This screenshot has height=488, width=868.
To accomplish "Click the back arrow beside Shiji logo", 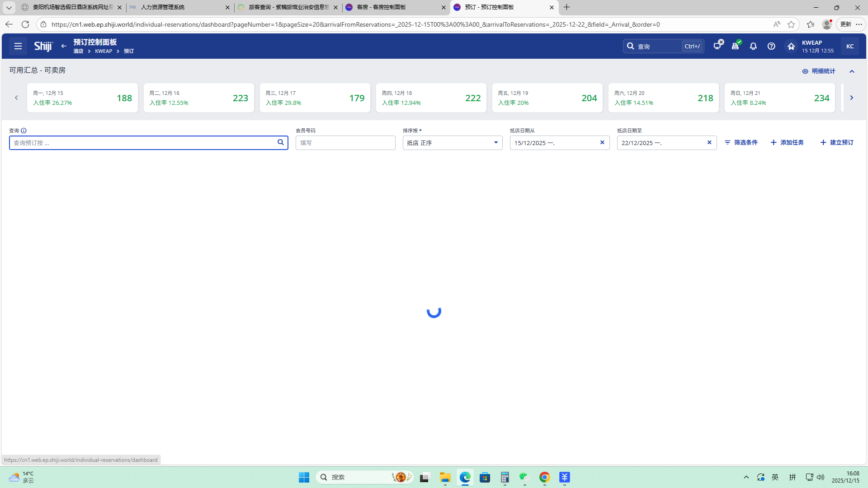I will pos(64,46).
